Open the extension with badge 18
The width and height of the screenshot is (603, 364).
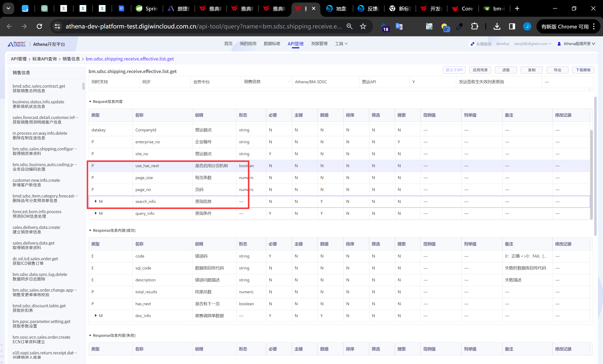point(385,27)
